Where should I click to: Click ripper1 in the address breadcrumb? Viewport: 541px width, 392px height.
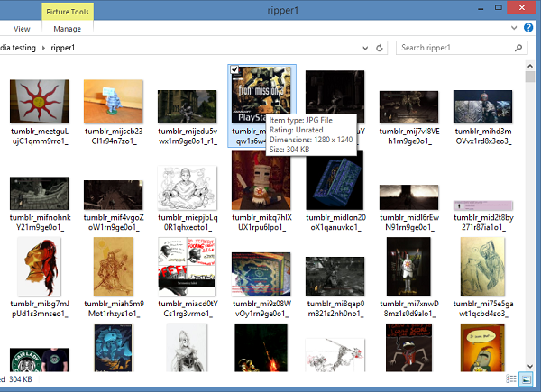click(63, 48)
